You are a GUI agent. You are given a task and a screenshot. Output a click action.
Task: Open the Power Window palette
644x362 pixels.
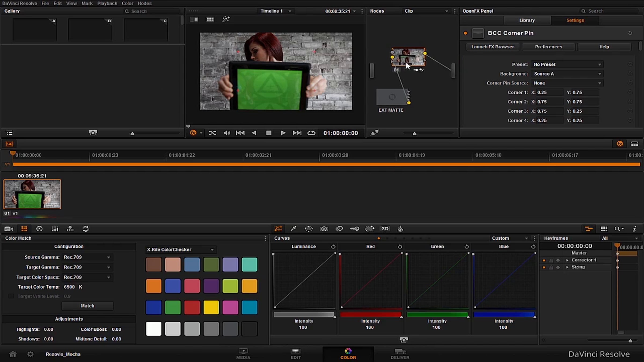pyautogui.click(x=309, y=229)
